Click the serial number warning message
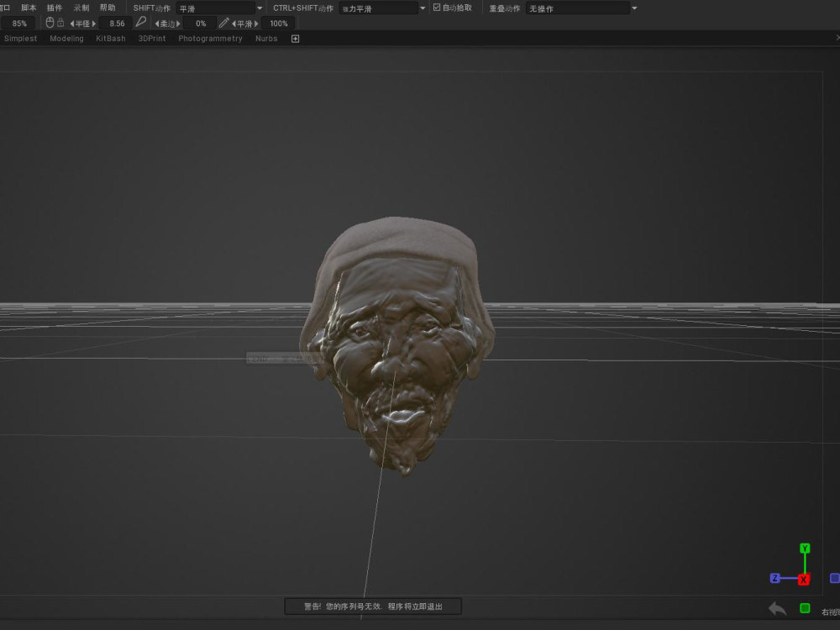 click(373, 606)
